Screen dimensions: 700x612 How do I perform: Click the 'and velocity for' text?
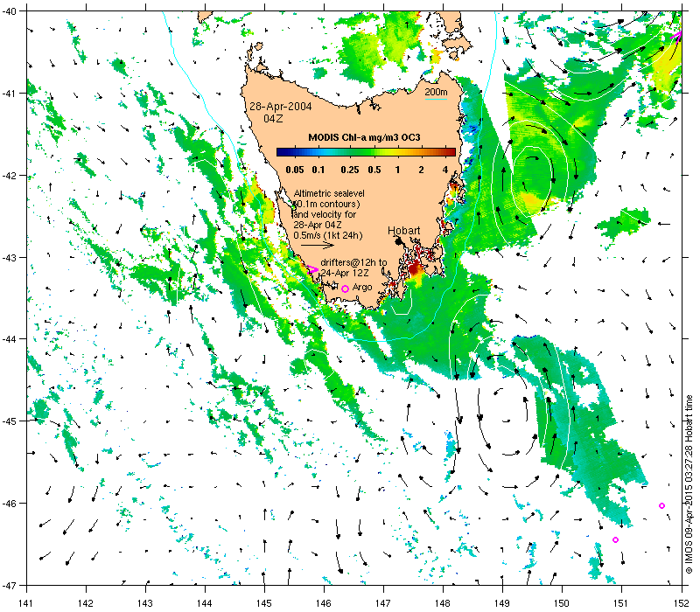coord(325,214)
